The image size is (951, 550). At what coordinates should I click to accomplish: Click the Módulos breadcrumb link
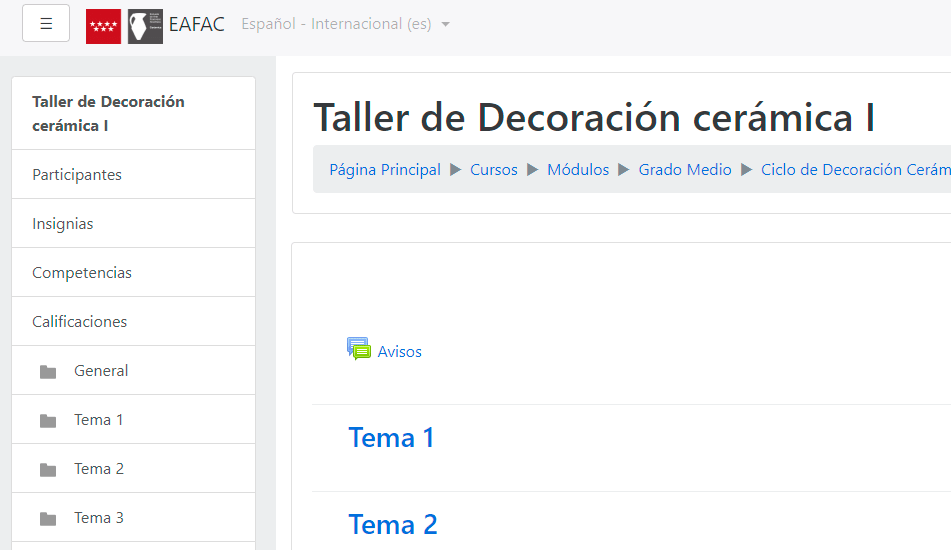578,170
